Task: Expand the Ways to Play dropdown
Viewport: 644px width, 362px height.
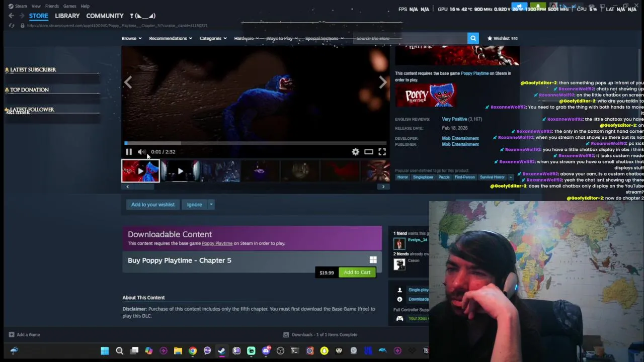Action: [282, 38]
